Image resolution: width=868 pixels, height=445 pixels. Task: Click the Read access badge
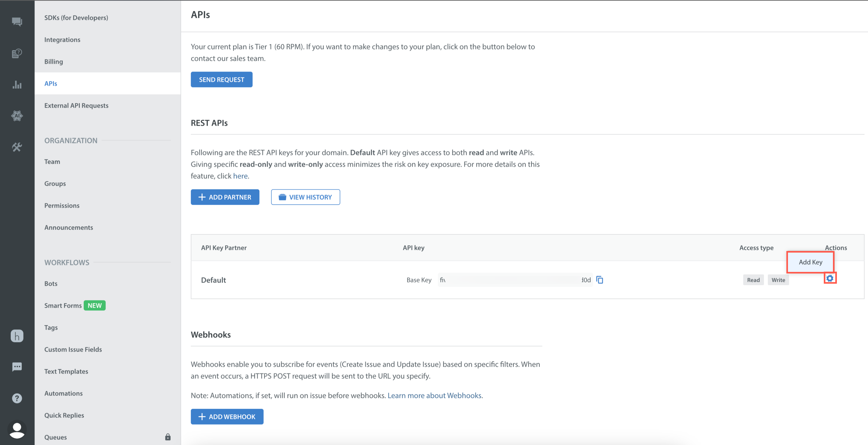tap(753, 280)
